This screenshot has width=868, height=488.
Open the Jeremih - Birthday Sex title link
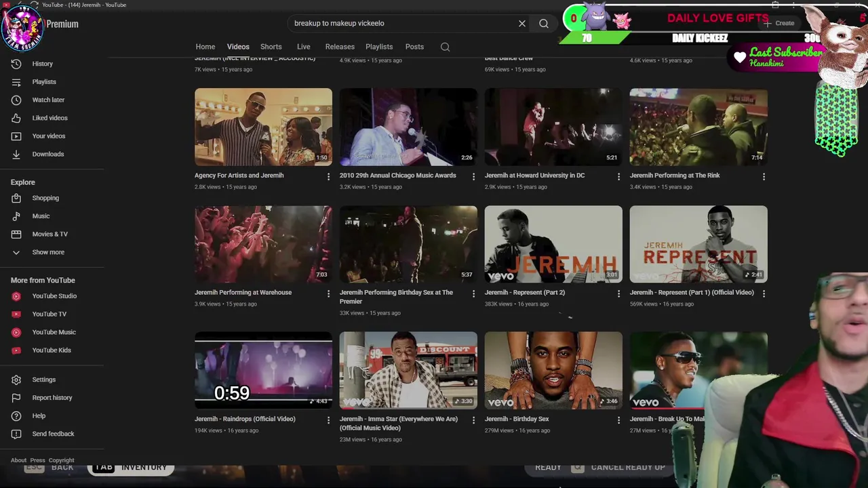[x=517, y=419]
